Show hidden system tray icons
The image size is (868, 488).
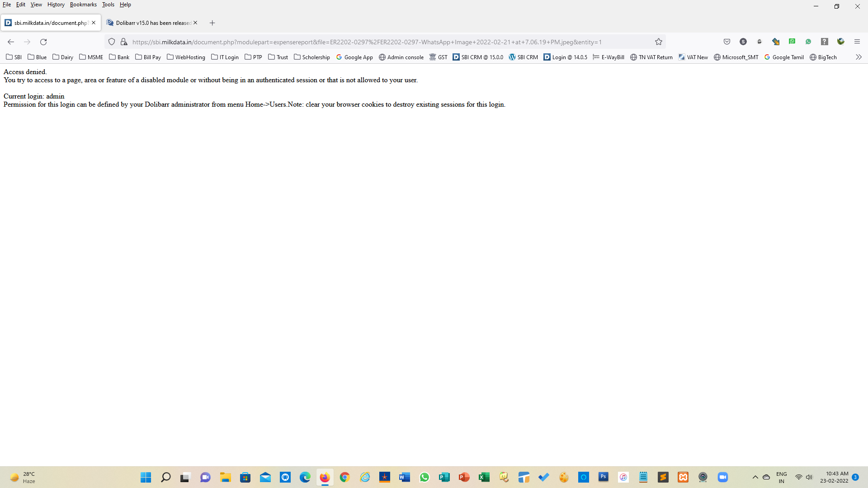click(x=755, y=477)
